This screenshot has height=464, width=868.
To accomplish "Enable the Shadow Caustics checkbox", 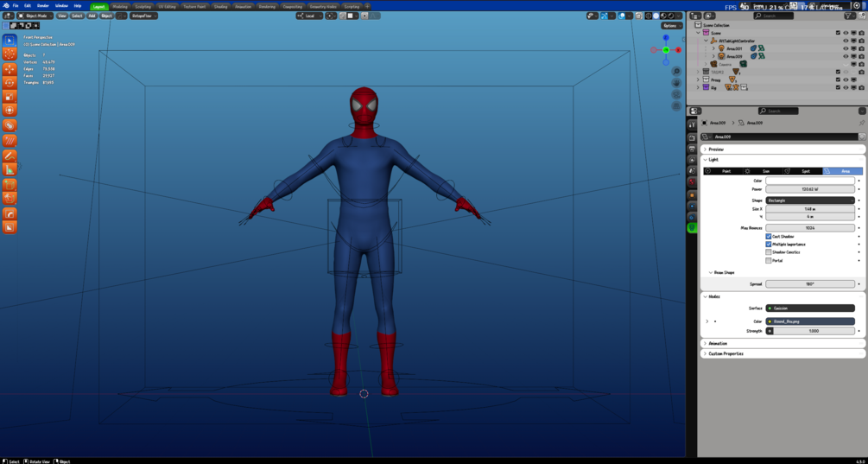I will (x=769, y=252).
